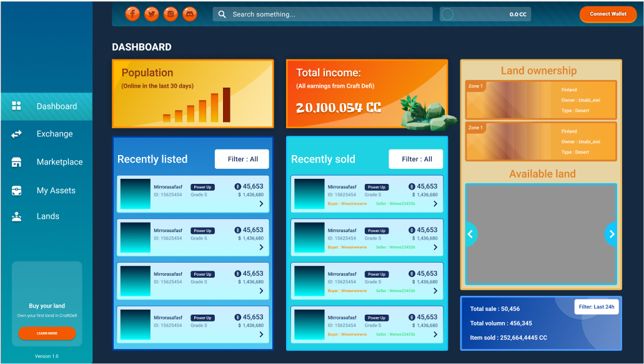Open the Recently listed Filter: All dropdown
This screenshot has width=644, height=364.
pos(242,159)
